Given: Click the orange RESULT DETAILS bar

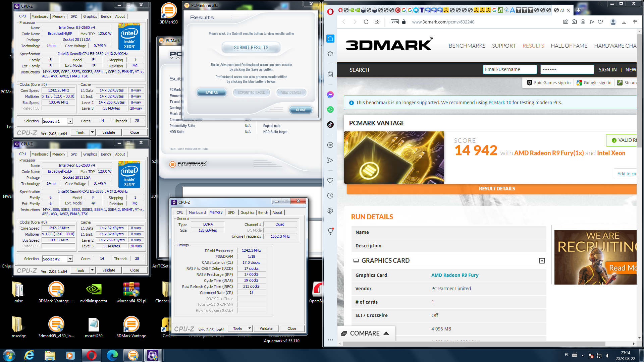Looking at the screenshot, I should coord(492,189).
